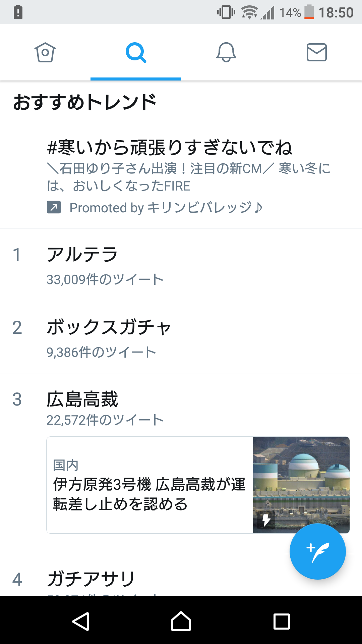Open the recent apps square button
This screenshot has width=362, height=644.
(282, 621)
